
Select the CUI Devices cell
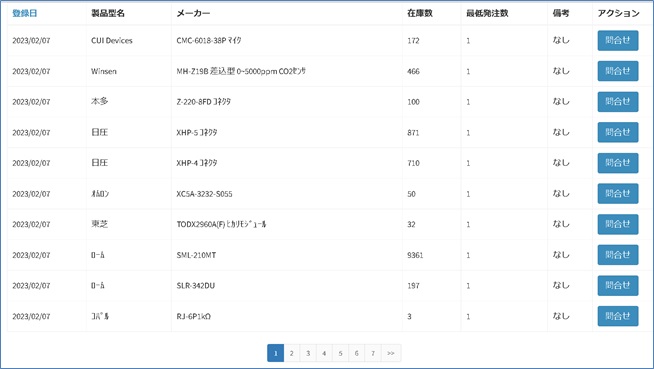[x=112, y=40]
